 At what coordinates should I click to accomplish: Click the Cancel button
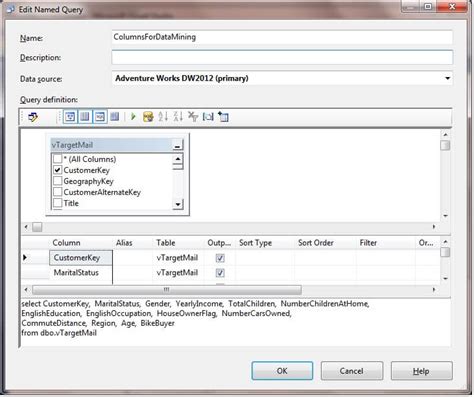tap(352, 371)
